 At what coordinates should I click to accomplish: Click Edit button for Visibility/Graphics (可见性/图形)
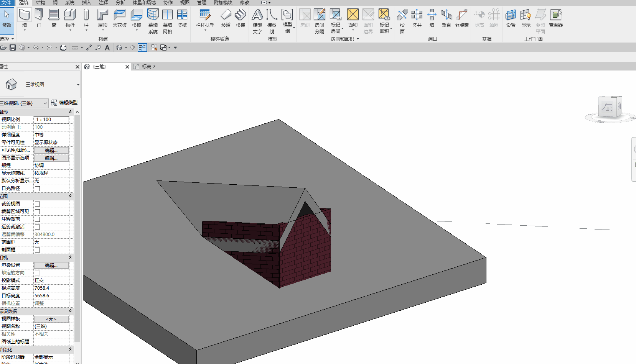(x=51, y=150)
